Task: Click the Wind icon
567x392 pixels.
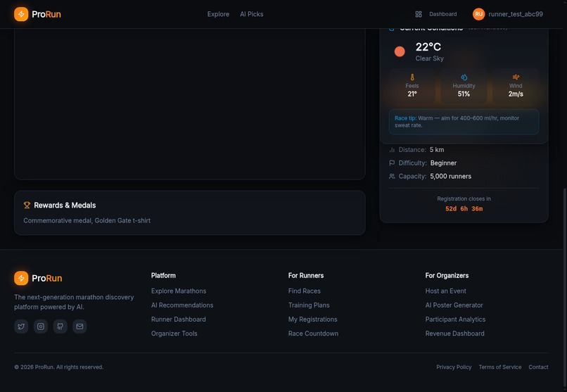Action: click(516, 77)
